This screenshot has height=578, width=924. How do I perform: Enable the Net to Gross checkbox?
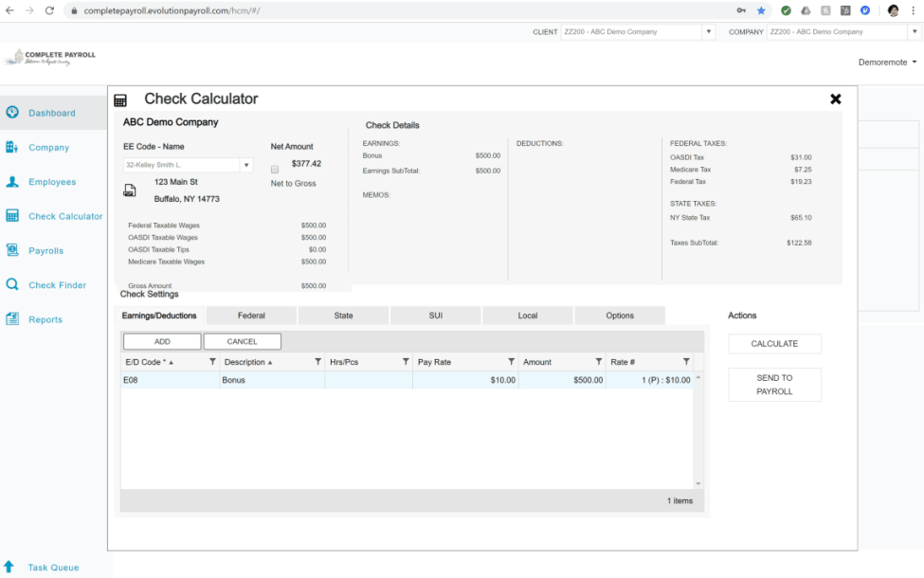pos(275,170)
